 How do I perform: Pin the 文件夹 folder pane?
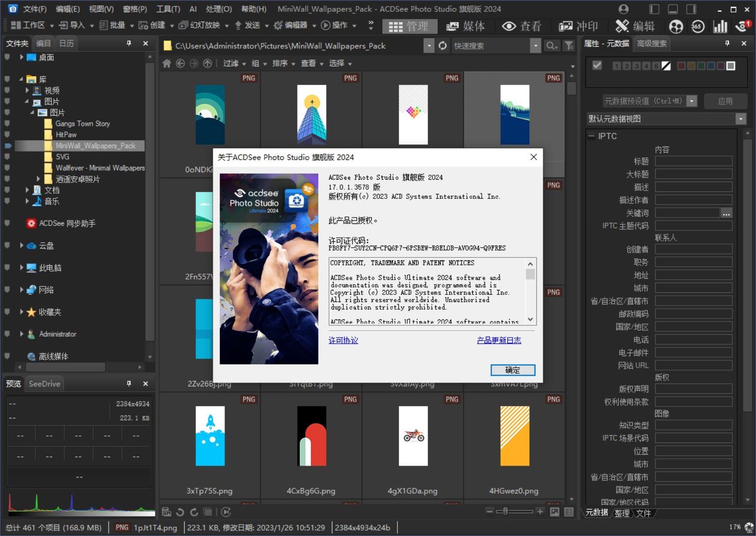coord(129,43)
